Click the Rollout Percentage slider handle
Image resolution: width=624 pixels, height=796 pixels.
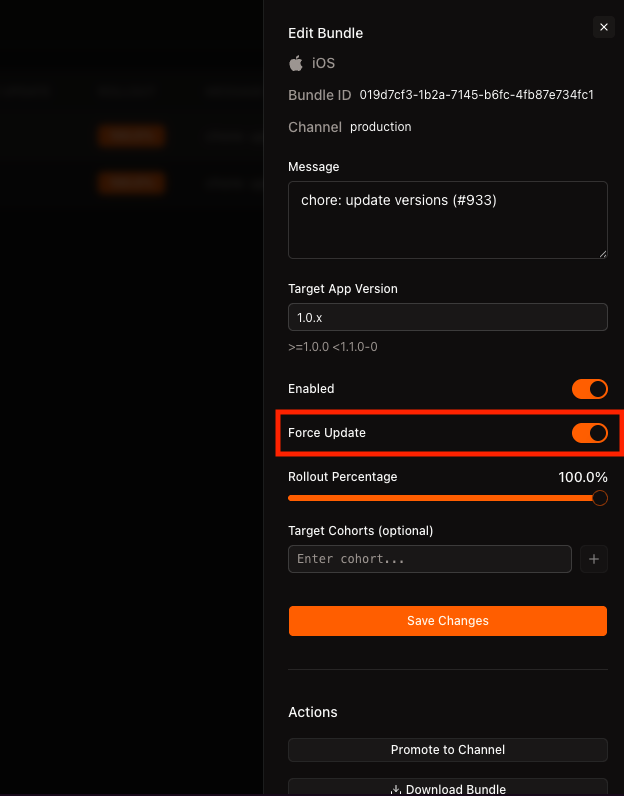pos(600,498)
